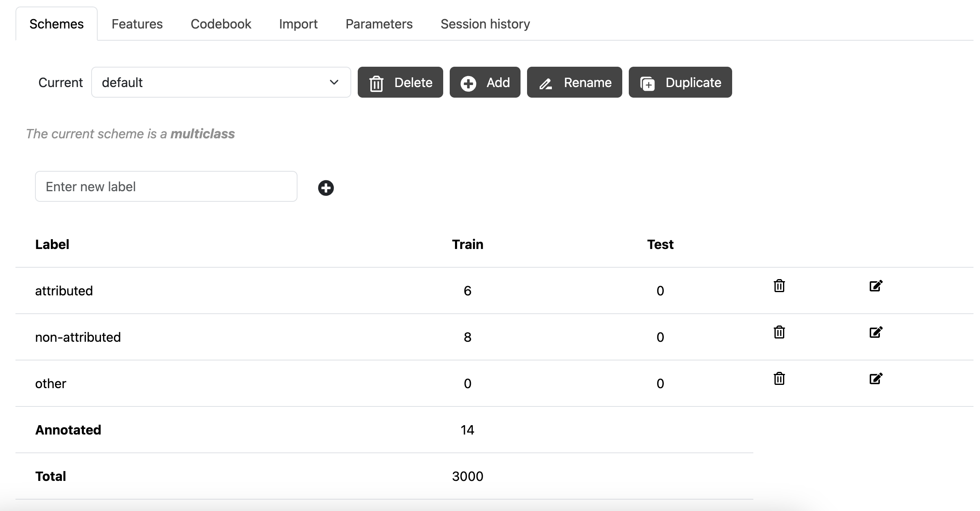The image size is (980, 511).
Task: Go to the Codebook tab
Action: tap(221, 24)
